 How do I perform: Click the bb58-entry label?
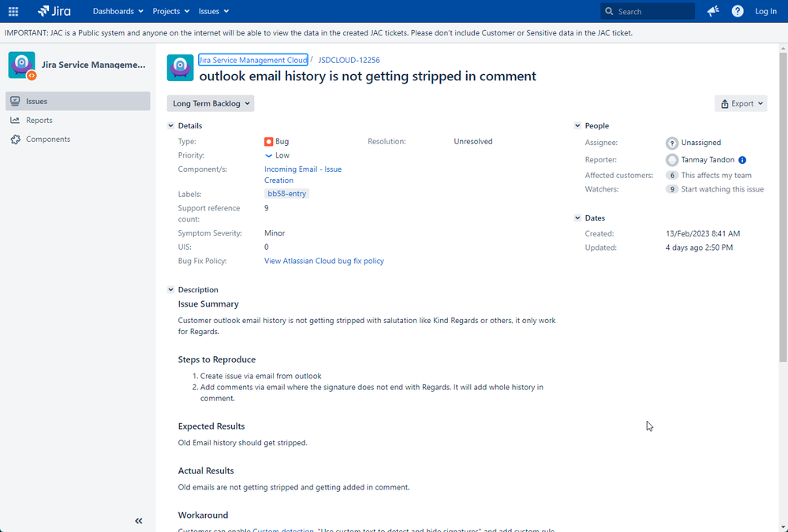click(286, 193)
